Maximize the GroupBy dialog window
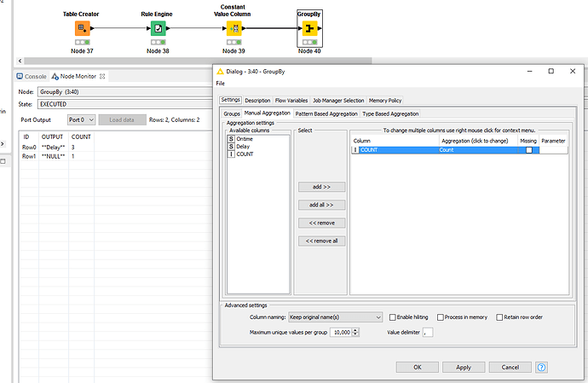588x383 pixels. pyautogui.click(x=551, y=72)
